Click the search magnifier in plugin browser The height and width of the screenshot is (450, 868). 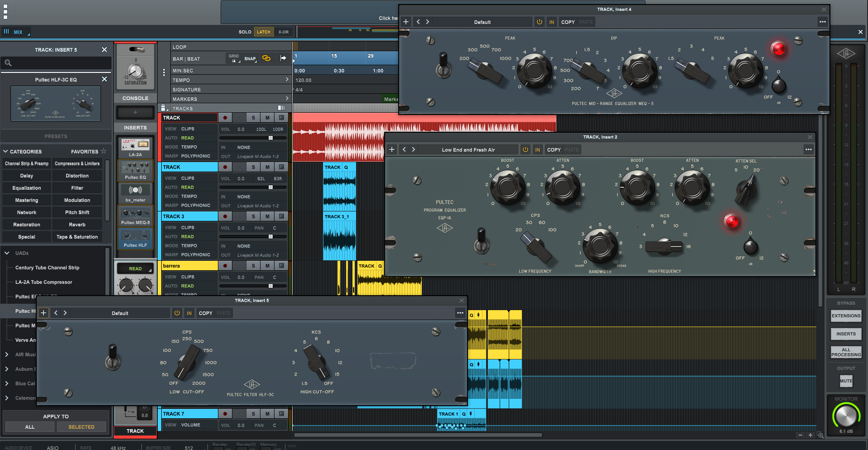click(x=8, y=63)
